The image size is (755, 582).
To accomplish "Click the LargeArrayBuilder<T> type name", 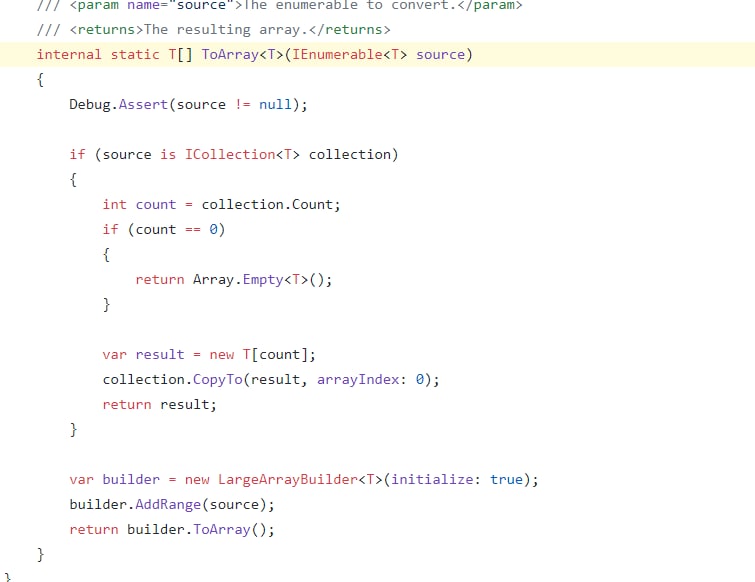I will click(x=300, y=480).
